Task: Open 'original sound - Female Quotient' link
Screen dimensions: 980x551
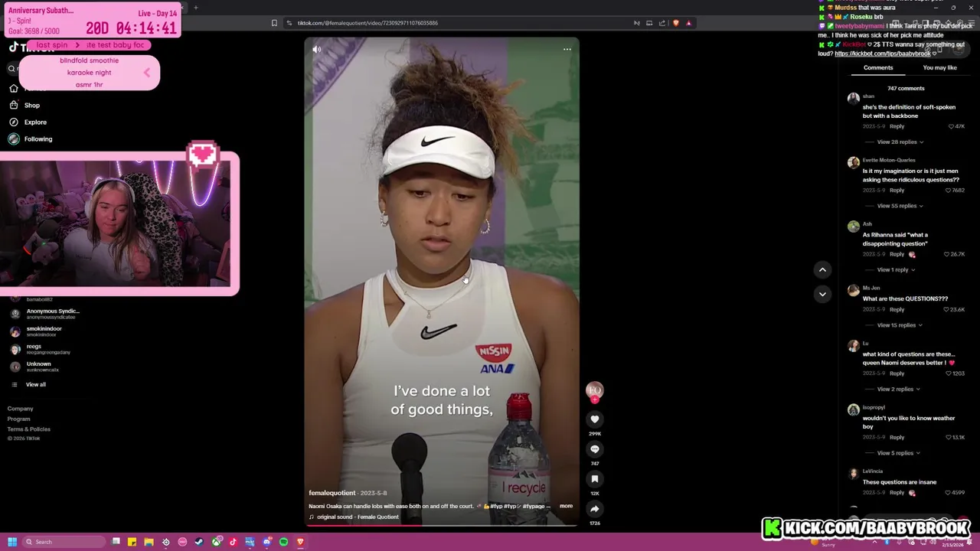Action: [358, 517]
